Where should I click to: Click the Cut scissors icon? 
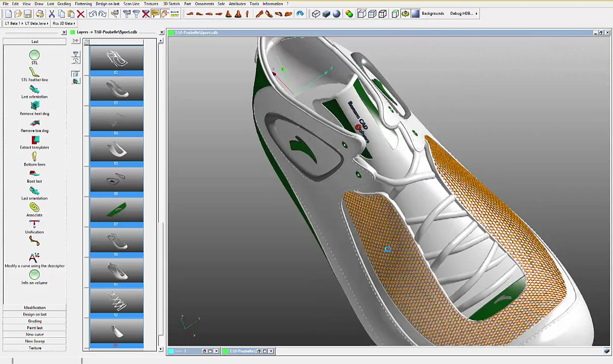click(52, 14)
